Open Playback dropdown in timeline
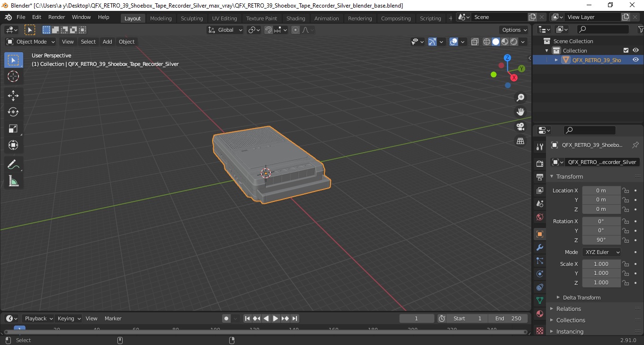 click(38, 318)
